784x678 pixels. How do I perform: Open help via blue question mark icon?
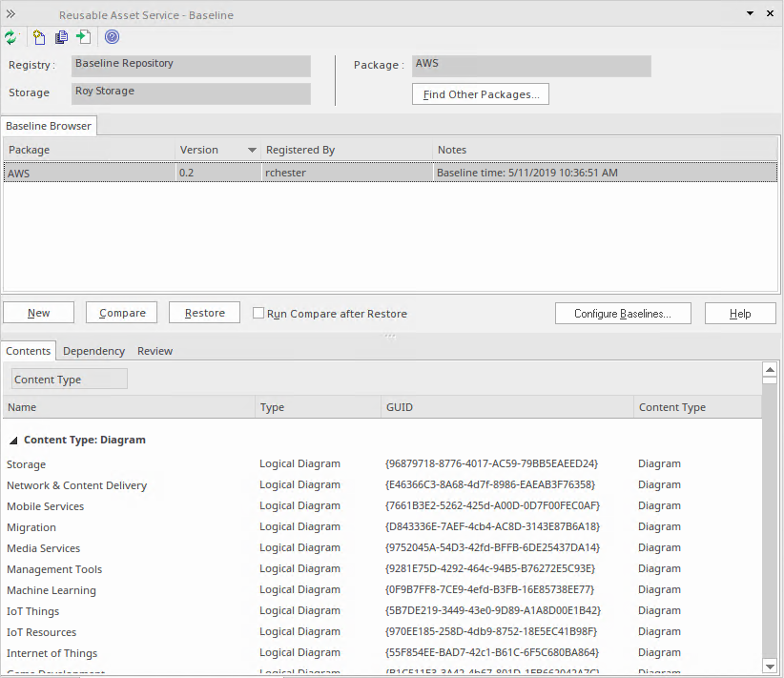pos(112,37)
